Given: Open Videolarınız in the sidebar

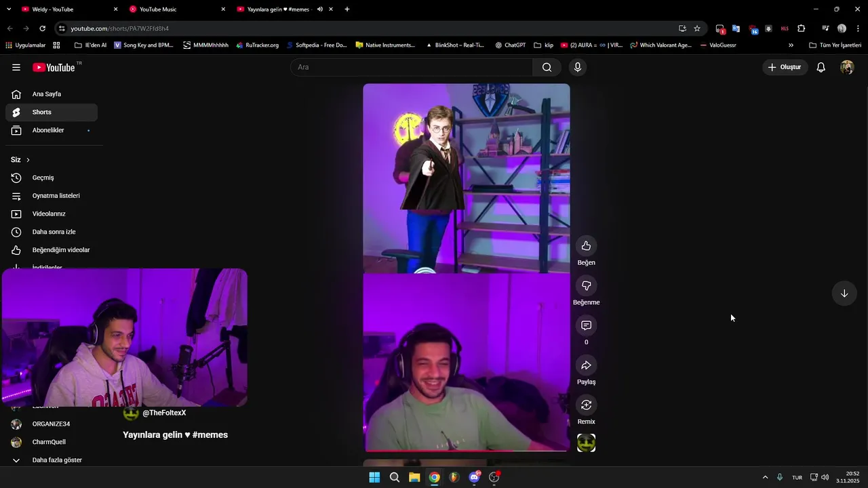Looking at the screenshot, I should pos(52,214).
